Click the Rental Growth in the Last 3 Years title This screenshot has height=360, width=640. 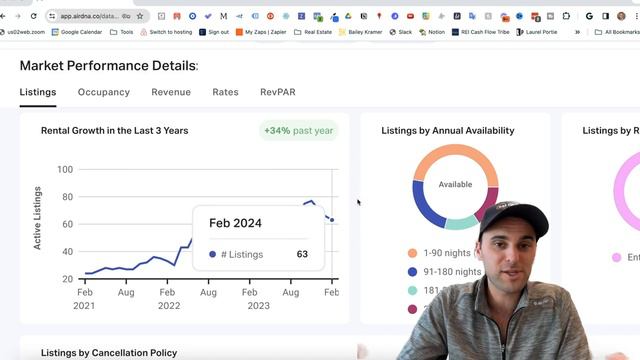tap(115, 131)
